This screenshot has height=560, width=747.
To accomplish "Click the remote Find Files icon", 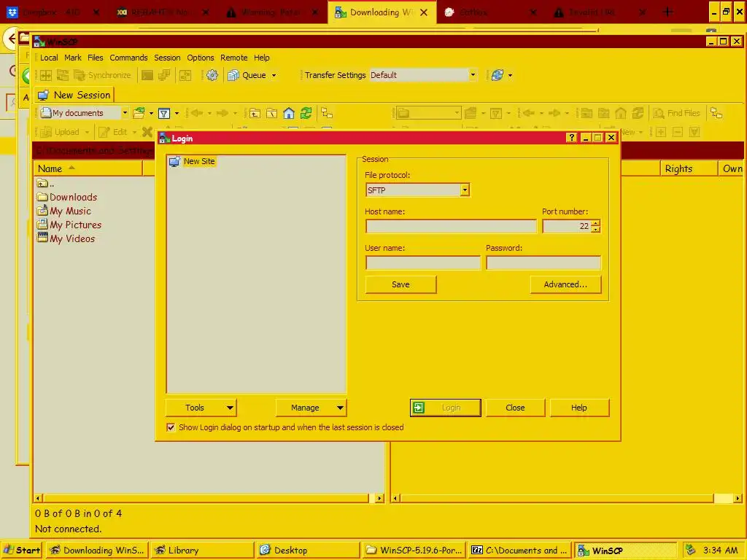I will pos(676,113).
